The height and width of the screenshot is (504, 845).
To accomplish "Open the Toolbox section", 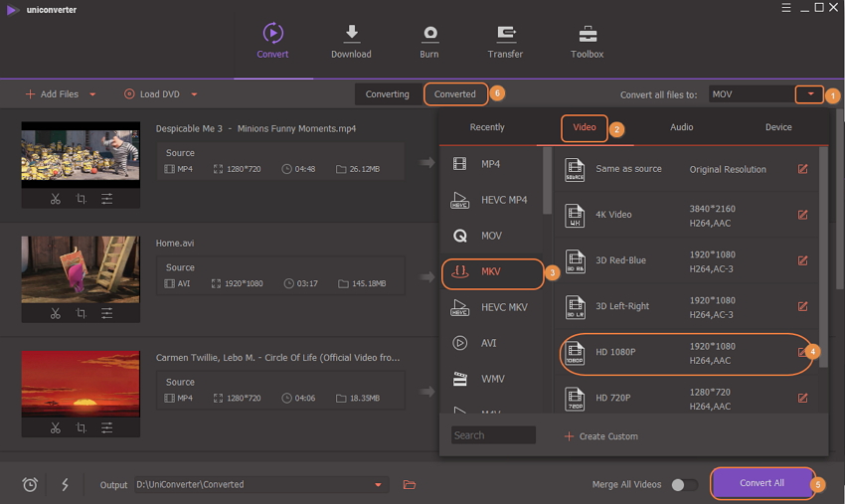I will (587, 41).
